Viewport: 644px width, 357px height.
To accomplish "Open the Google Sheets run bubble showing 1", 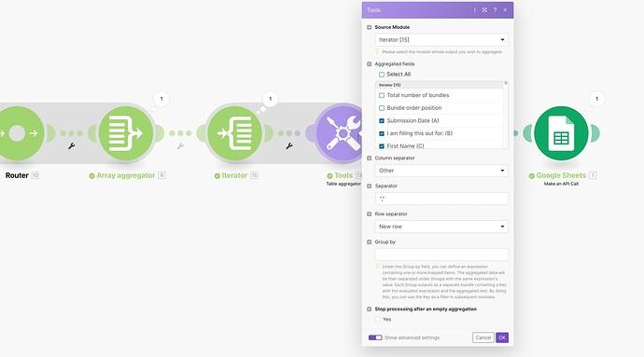I will click(596, 99).
